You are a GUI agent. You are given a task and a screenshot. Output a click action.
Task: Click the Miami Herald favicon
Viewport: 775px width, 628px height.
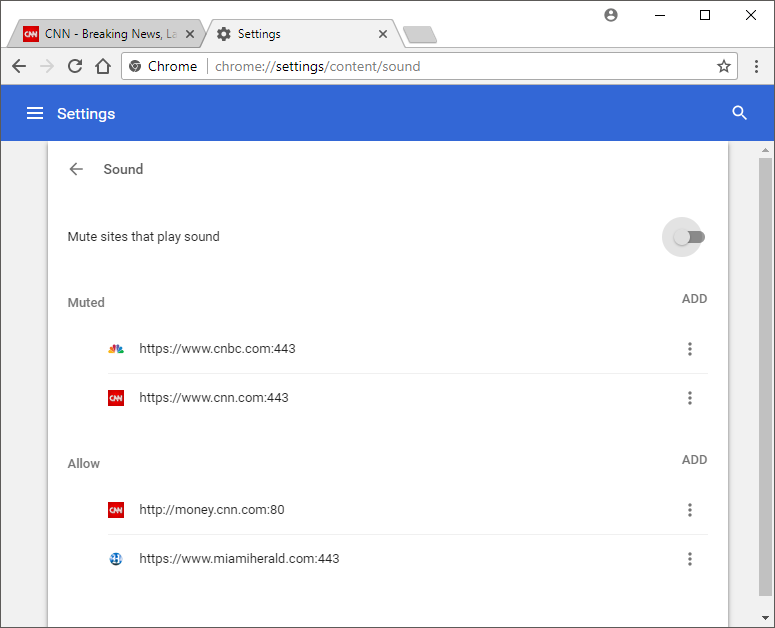[116, 559]
